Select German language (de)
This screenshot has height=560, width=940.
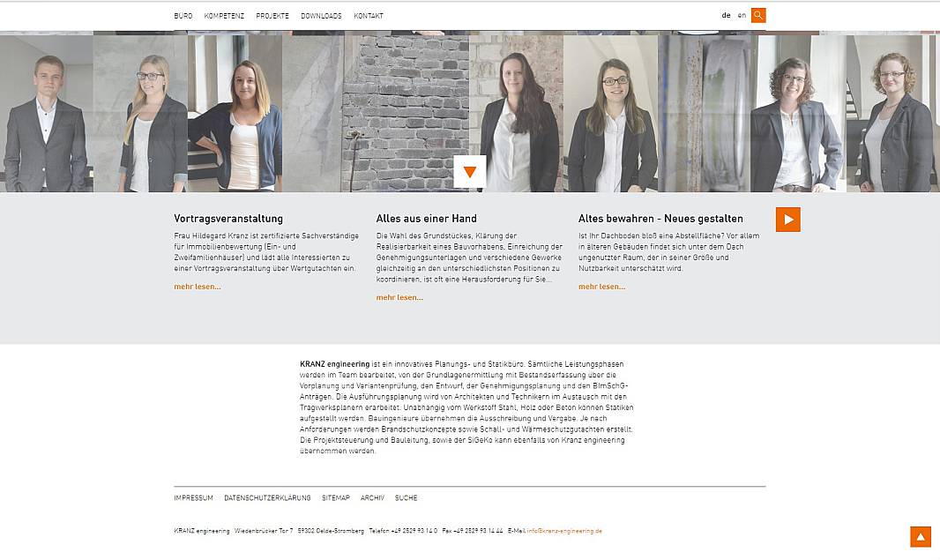tap(726, 16)
